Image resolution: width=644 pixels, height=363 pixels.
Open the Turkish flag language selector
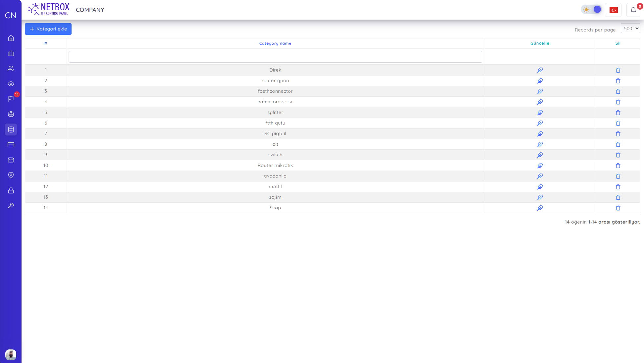pos(613,10)
